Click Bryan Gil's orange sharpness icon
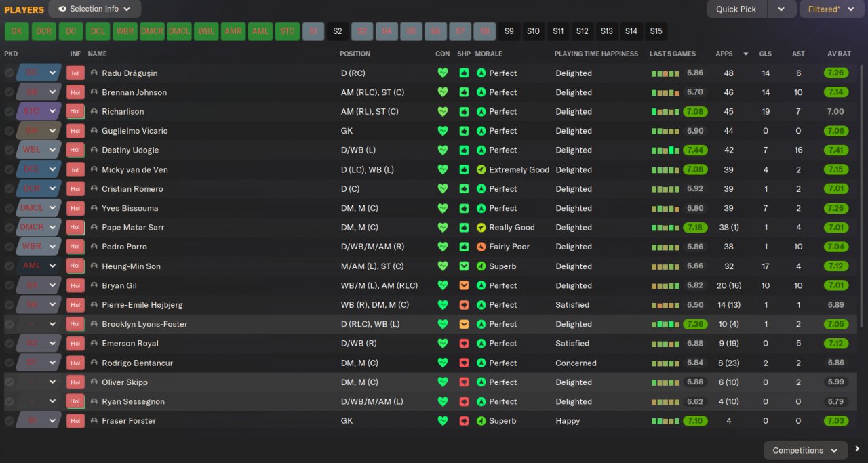Image resolution: width=868 pixels, height=463 pixels. 464,285
